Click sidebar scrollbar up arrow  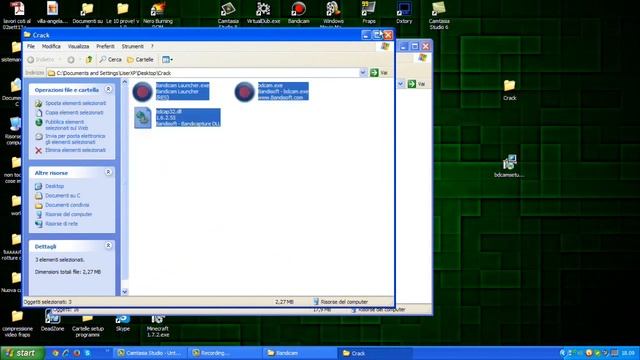124,82
